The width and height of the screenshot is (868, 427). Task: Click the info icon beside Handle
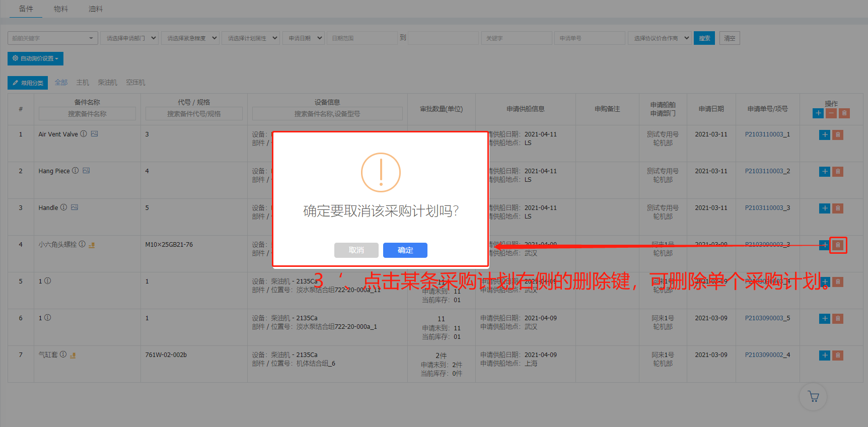[x=64, y=207]
